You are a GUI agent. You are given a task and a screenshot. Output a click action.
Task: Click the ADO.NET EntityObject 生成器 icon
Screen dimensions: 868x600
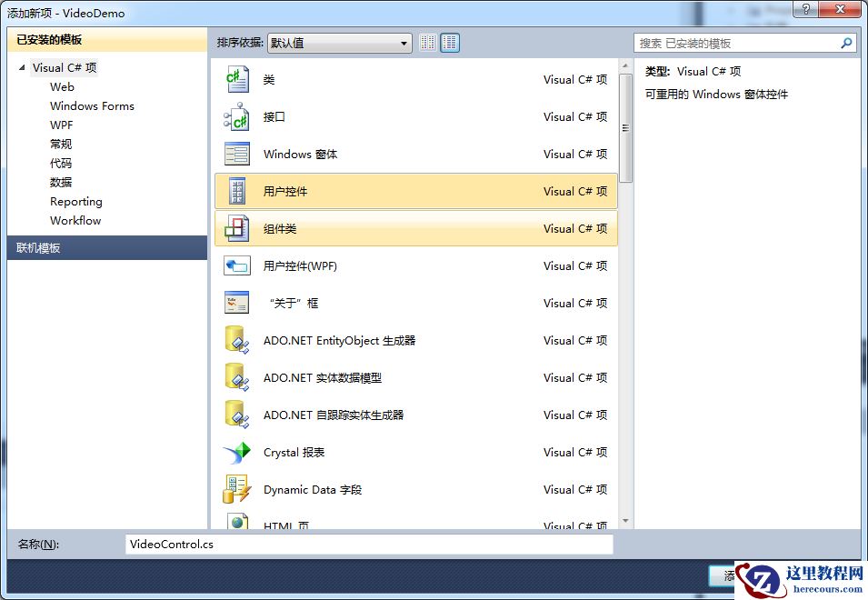pos(237,340)
